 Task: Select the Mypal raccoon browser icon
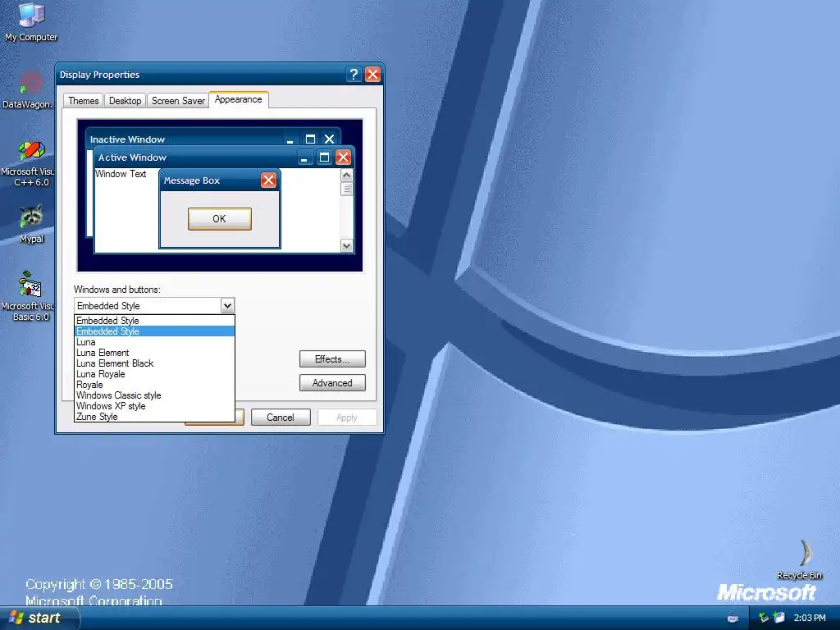[x=31, y=223]
